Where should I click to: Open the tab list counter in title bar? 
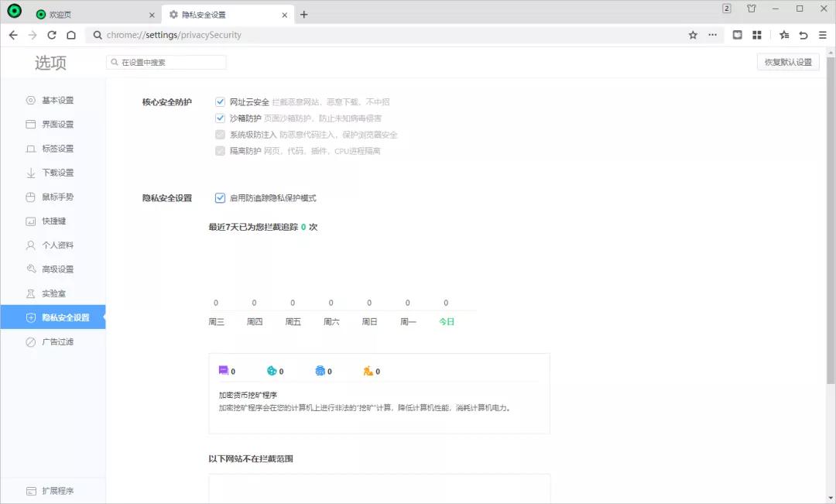[726, 9]
